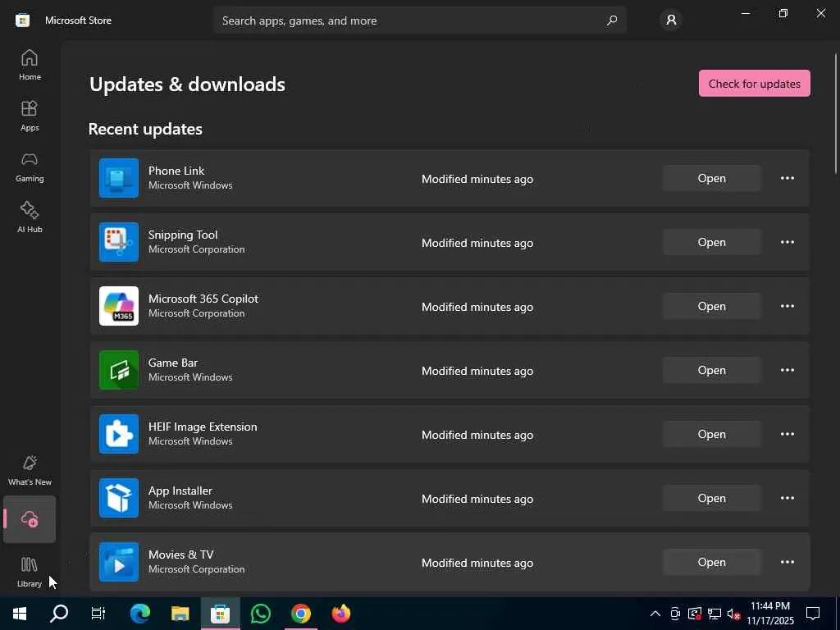Click the Microsoft 365 Copilot name text
840x630 pixels.
click(203, 299)
